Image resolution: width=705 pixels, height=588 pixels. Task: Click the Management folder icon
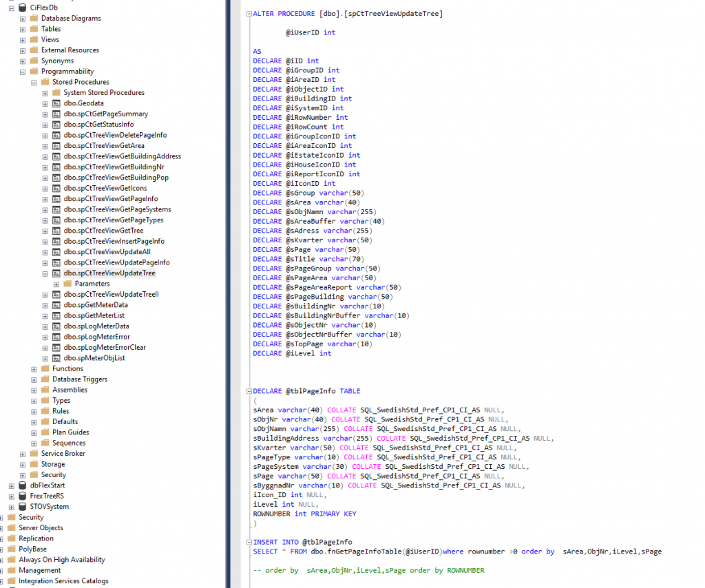(x=12, y=571)
